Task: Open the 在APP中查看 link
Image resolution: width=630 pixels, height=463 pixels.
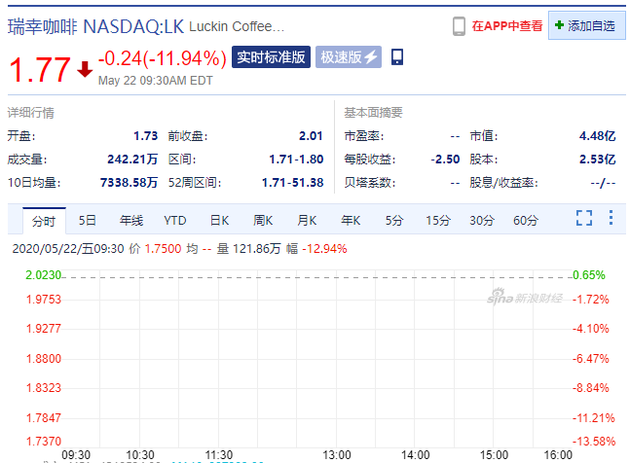Action: pyautogui.click(x=507, y=26)
